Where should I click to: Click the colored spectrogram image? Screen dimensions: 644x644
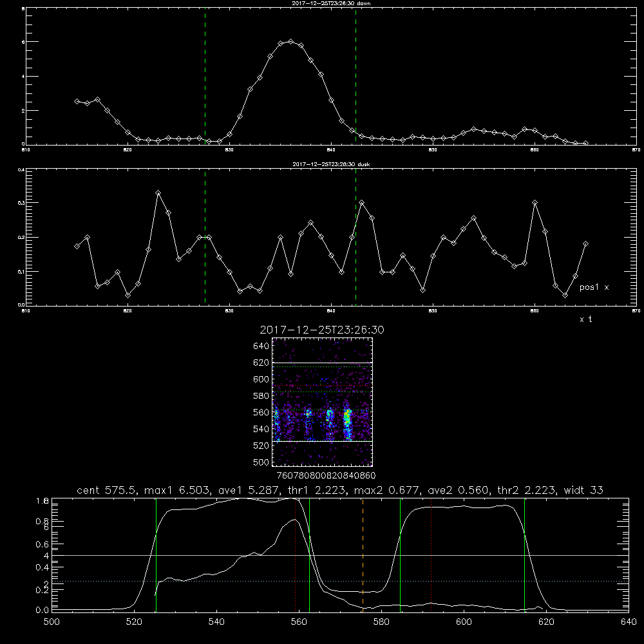(323, 402)
